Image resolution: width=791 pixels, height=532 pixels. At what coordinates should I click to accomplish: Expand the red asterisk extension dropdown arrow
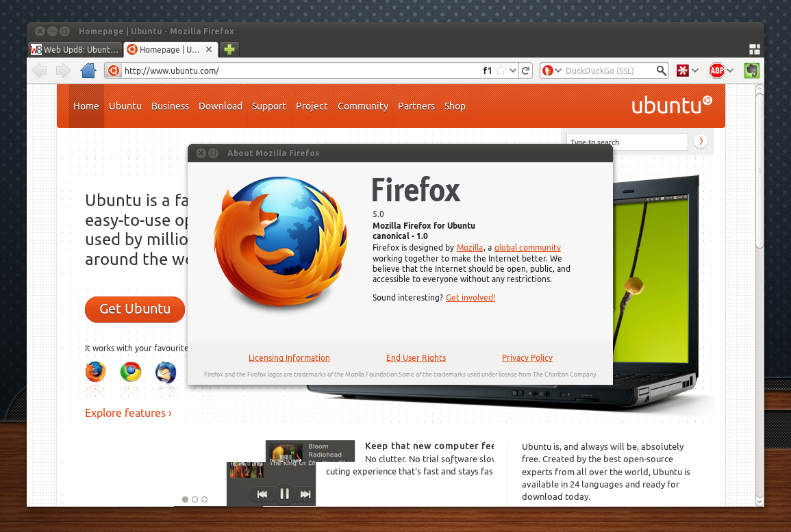click(695, 71)
